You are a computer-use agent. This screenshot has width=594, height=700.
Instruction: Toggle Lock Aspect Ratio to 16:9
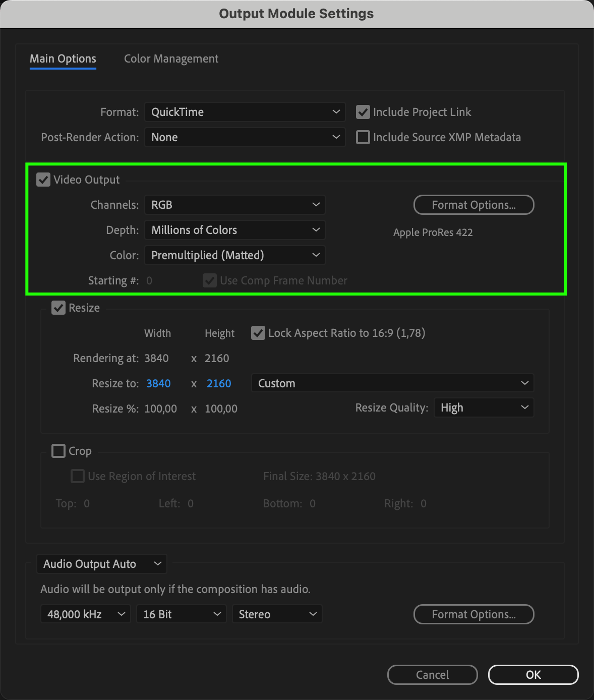coord(258,333)
